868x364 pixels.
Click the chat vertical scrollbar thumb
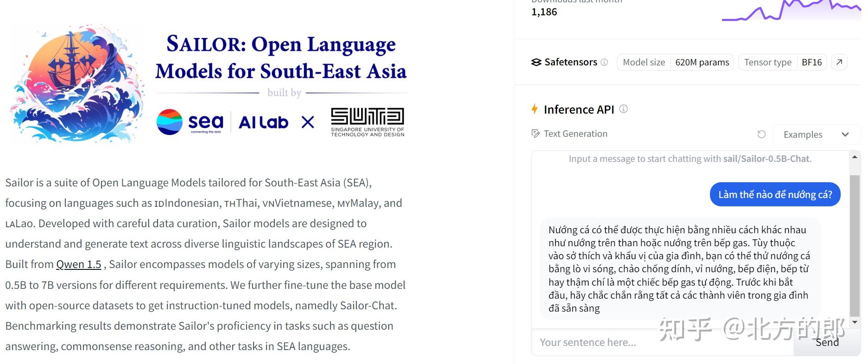[x=855, y=245]
